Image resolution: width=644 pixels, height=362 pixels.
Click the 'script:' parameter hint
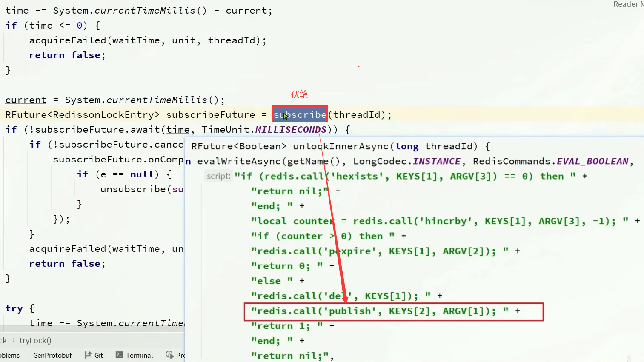pos(218,176)
